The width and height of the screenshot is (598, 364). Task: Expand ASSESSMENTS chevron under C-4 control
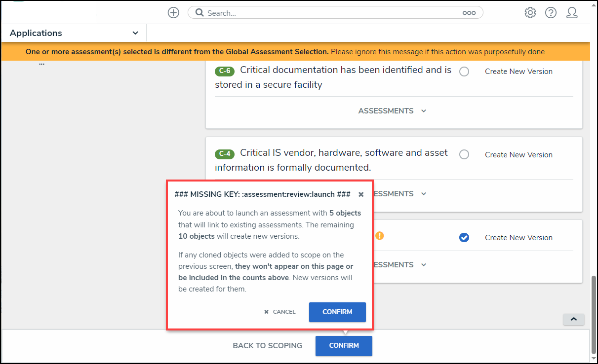[x=424, y=194]
